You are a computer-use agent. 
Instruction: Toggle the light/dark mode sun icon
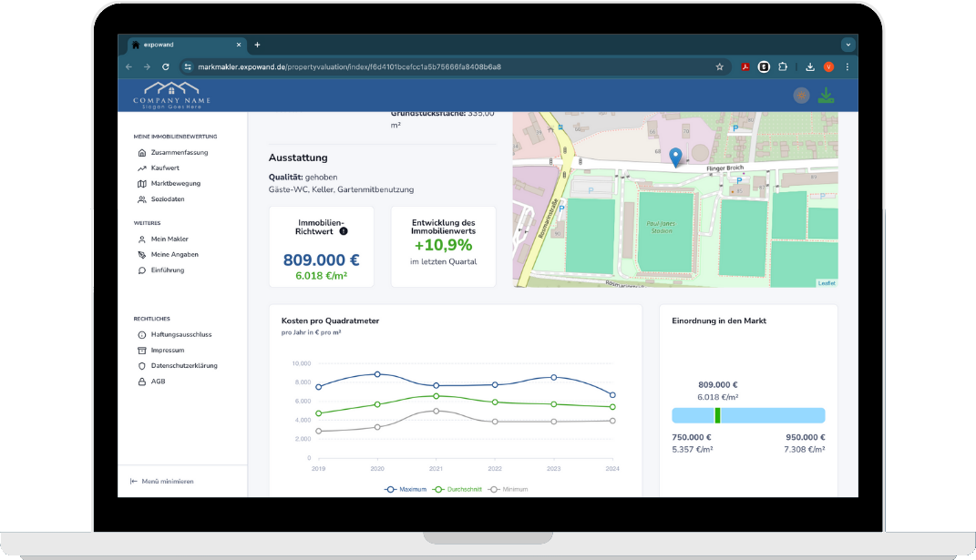[801, 95]
